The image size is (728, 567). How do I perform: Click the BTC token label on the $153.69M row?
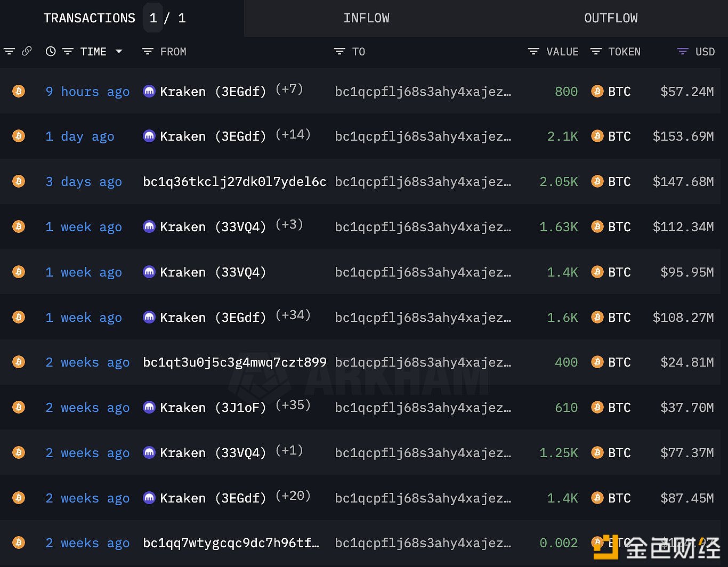pos(619,136)
